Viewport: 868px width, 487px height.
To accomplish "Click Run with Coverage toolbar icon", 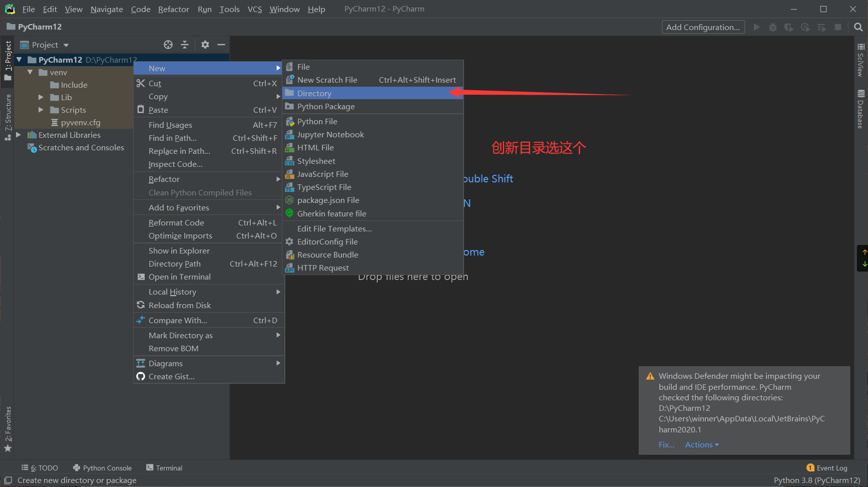I will pyautogui.click(x=789, y=27).
